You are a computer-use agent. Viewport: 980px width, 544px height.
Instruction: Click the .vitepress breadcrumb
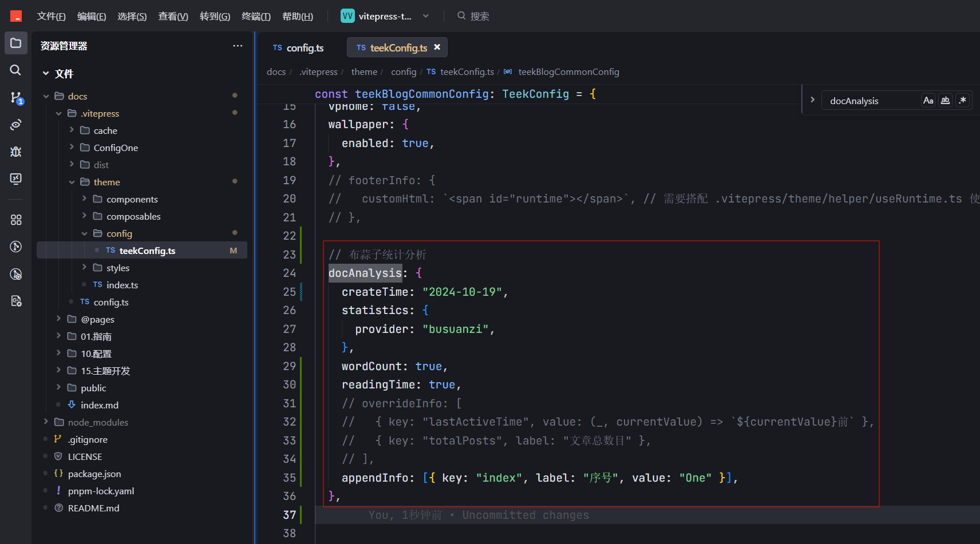click(x=318, y=72)
